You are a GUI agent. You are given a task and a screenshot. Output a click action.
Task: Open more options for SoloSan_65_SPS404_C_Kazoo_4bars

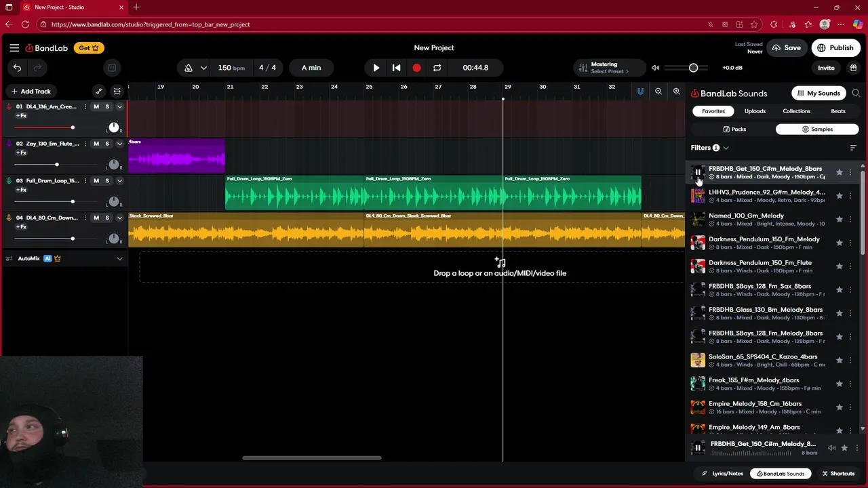(850, 360)
